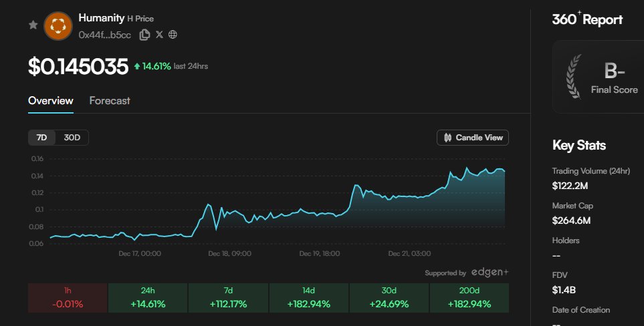The width and height of the screenshot is (644, 326).
Task: Switch chart range to 7D
Action: click(41, 138)
